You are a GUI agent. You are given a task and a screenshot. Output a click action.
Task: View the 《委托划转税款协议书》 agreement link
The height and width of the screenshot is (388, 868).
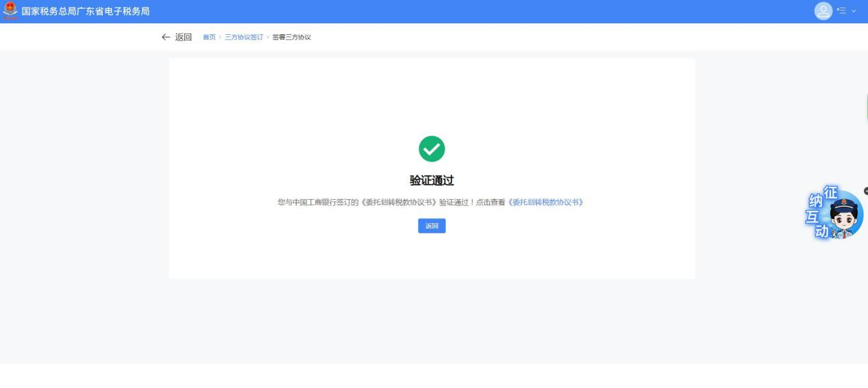pyautogui.click(x=545, y=203)
